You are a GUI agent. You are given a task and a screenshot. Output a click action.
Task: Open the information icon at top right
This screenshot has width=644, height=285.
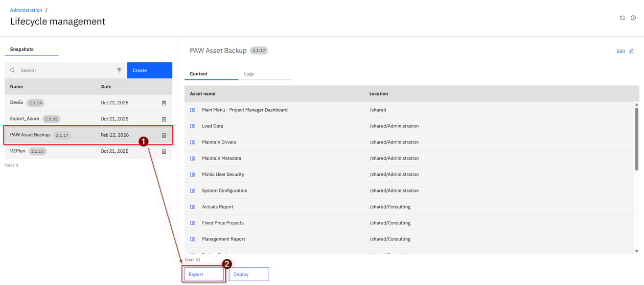click(633, 18)
